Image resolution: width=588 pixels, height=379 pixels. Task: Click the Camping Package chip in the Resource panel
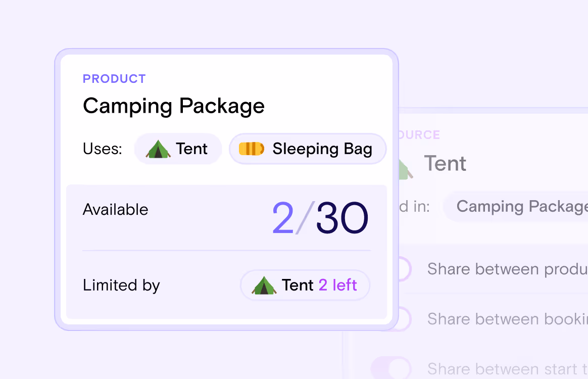(520, 206)
